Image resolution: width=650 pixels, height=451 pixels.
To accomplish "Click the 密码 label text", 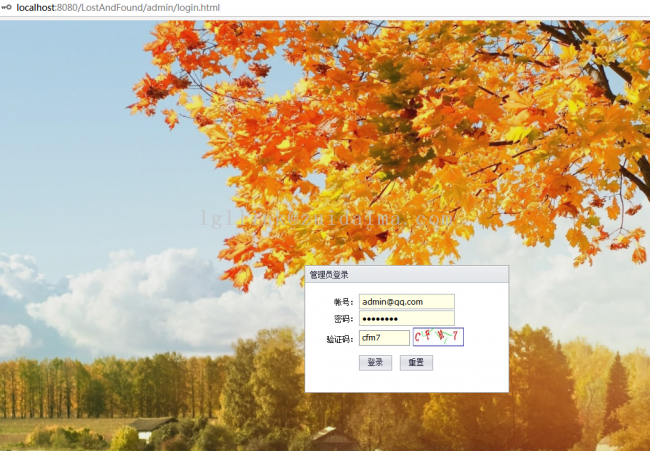I will [342, 320].
